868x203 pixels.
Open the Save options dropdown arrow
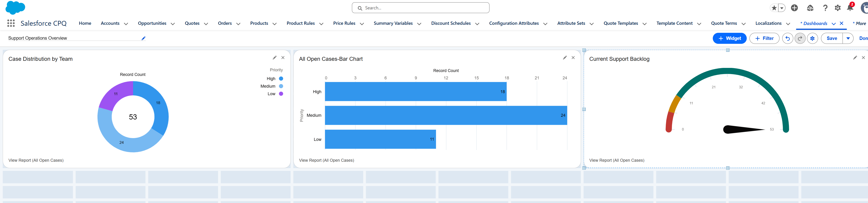coord(848,39)
